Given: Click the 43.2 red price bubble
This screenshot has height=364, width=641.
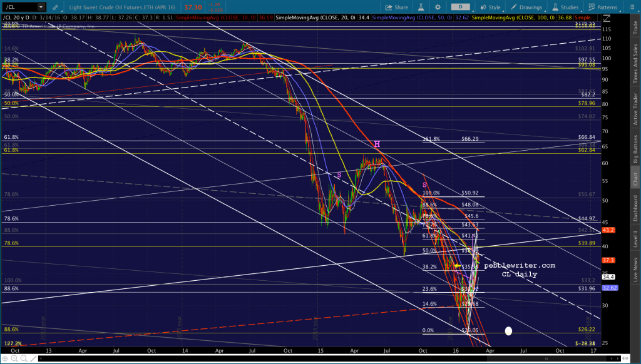Looking at the screenshot, I should (x=608, y=230).
